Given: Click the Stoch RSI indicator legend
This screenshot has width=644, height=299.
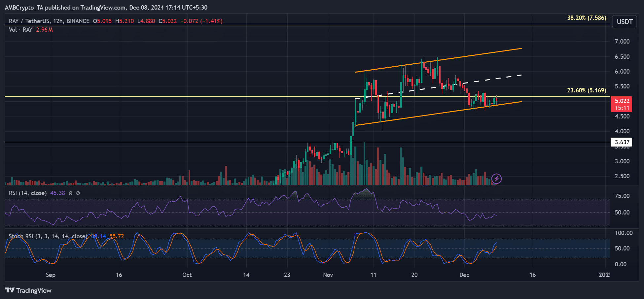Looking at the screenshot, I should click(48, 236).
